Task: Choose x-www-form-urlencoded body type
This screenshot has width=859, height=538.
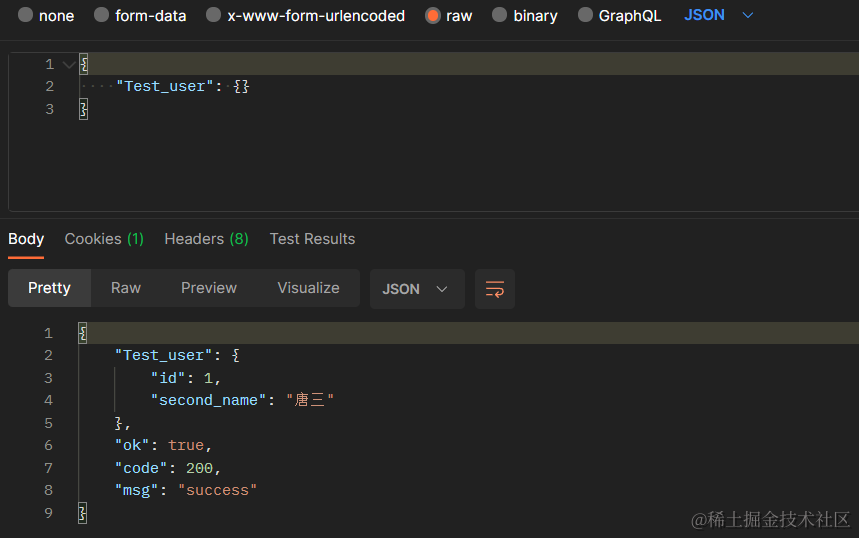Action: pyautogui.click(x=214, y=15)
